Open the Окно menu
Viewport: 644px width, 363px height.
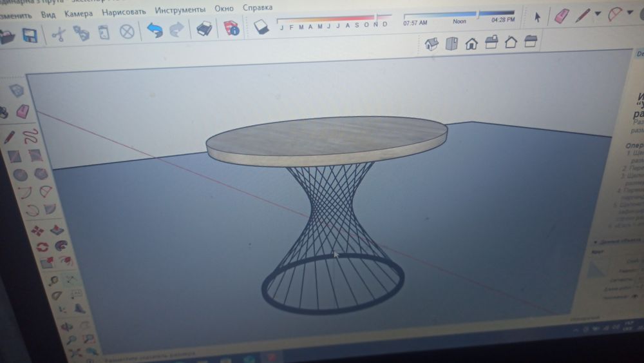tap(224, 8)
